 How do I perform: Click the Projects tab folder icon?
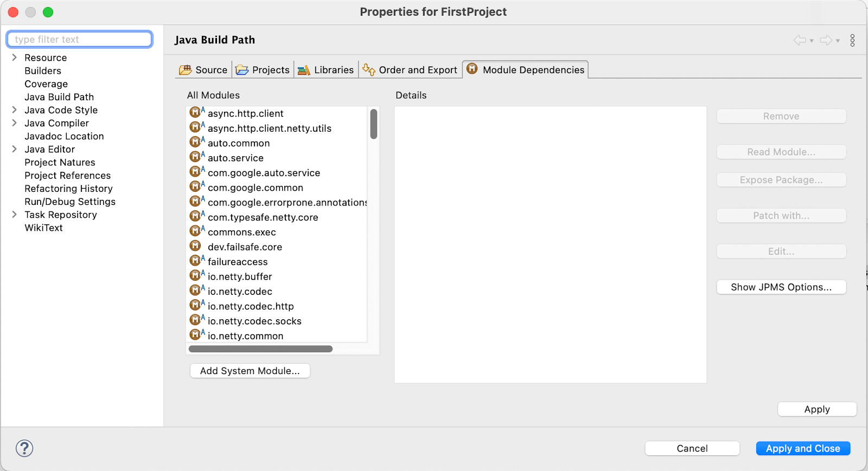(242, 70)
